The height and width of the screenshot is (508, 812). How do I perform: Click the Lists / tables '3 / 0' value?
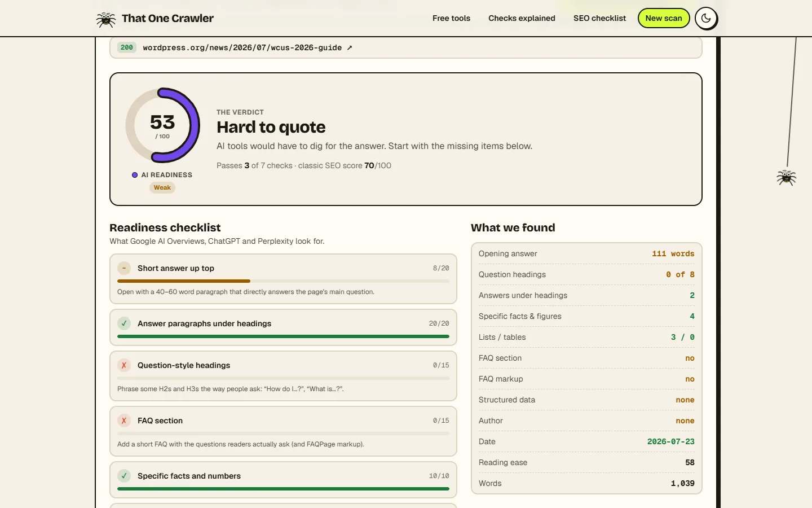tap(682, 338)
